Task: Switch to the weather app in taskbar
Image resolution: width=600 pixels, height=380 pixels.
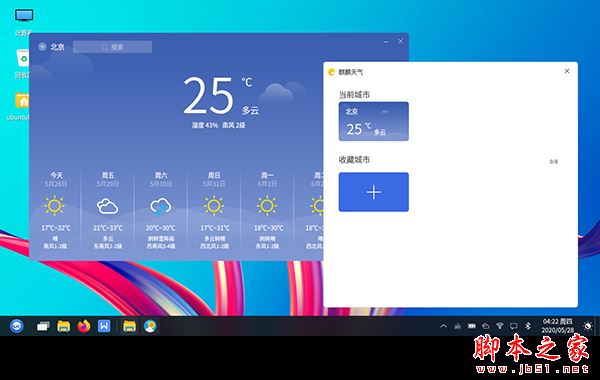Action: point(150,326)
